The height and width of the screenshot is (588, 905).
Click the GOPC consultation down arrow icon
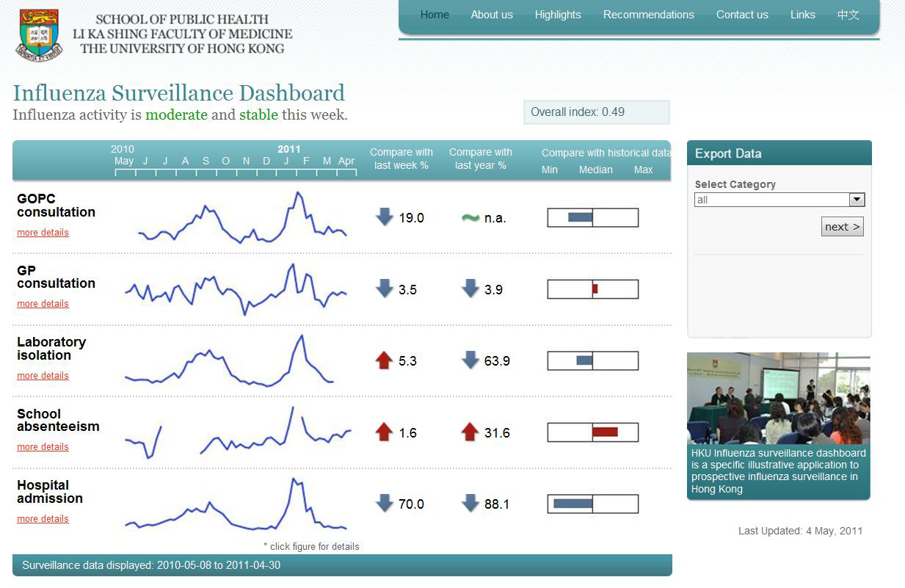pyautogui.click(x=385, y=217)
